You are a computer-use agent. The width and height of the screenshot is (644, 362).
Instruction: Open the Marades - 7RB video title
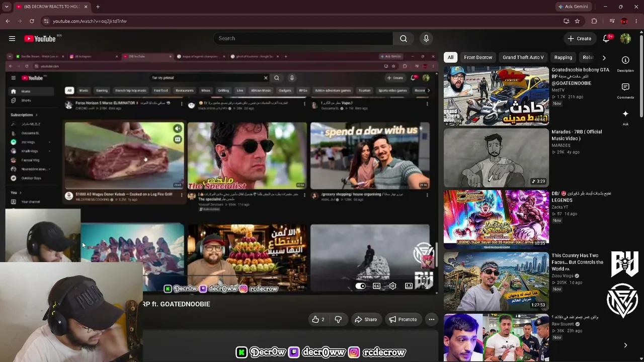pos(577,135)
